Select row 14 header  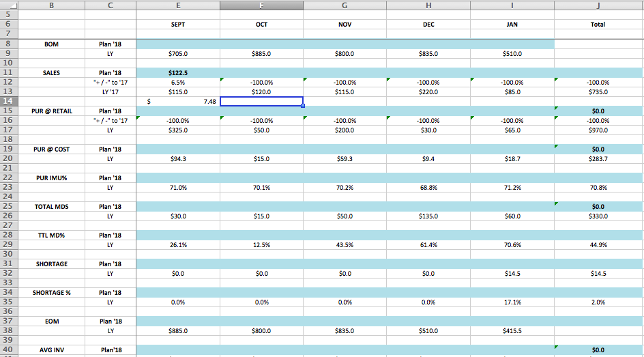[9, 101]
